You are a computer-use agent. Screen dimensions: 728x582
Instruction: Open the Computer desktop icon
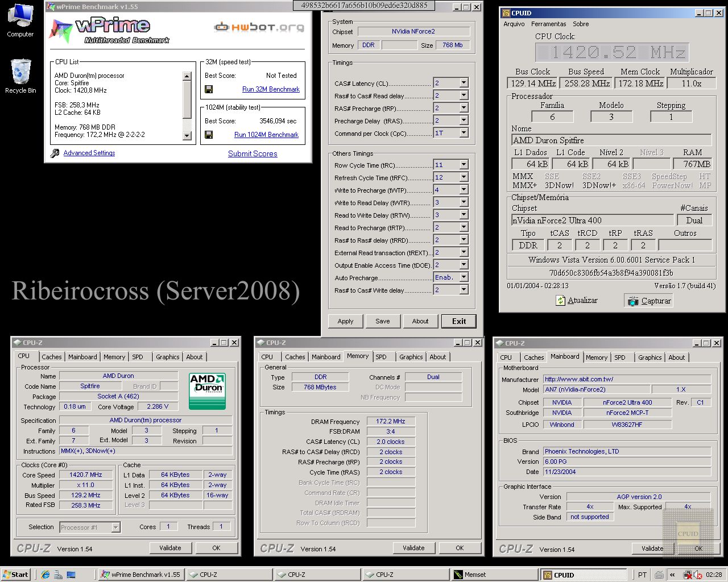[x=20, y=17]
